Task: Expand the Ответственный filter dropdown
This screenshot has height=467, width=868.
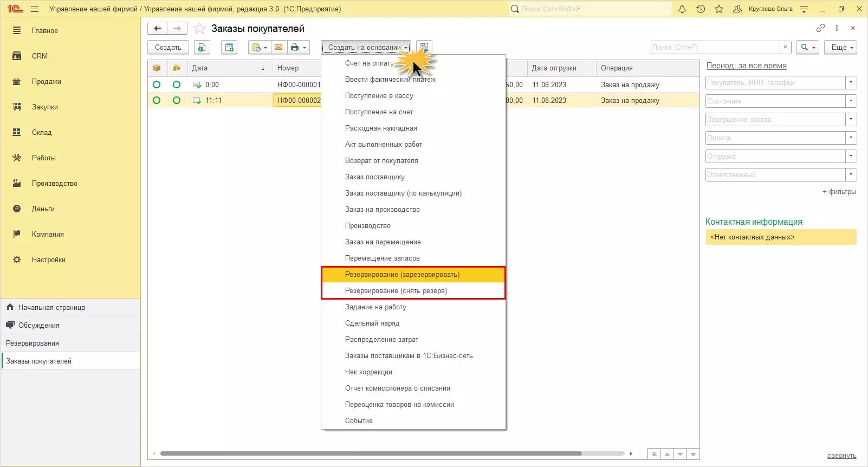Action: point(851,175)
